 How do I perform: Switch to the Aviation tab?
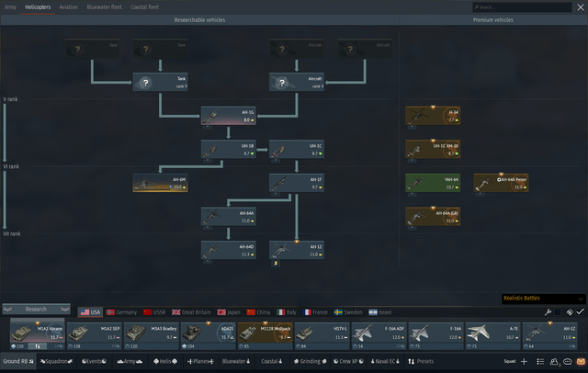pos(68,6)
